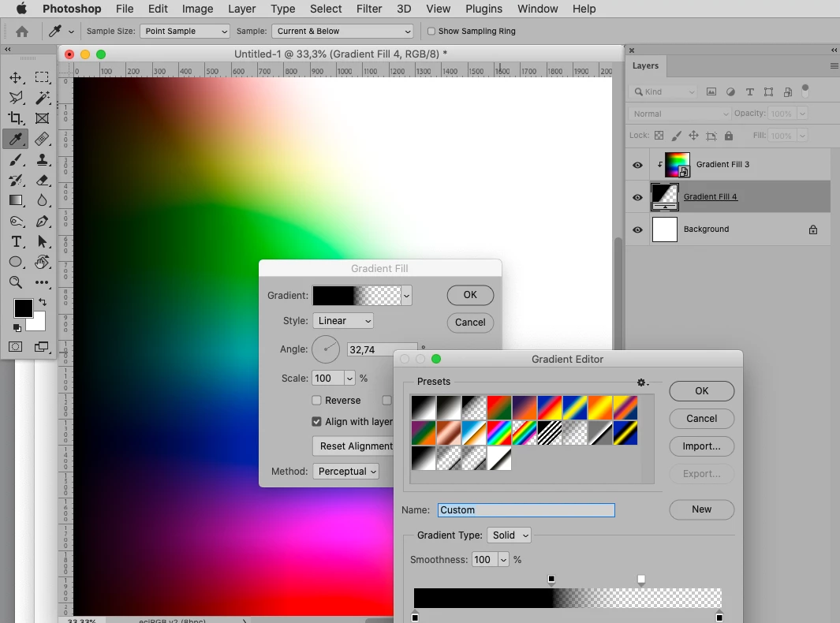
Task: Choose the Brush tool
Action: [16, 159]
